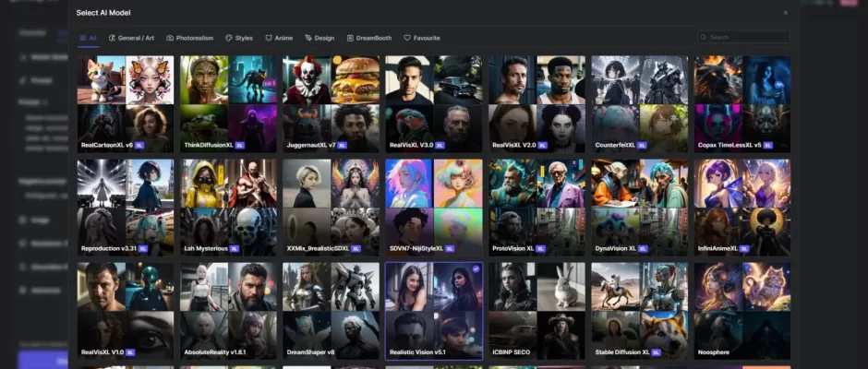Switch to the All models tab
The height and width of the screenshot is (369, 868).
click(88, 38)
